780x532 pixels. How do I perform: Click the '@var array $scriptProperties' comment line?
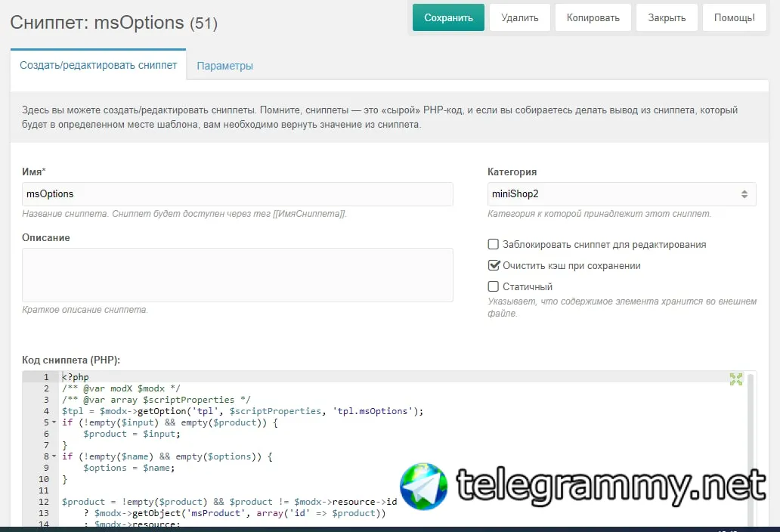[156, 400]
